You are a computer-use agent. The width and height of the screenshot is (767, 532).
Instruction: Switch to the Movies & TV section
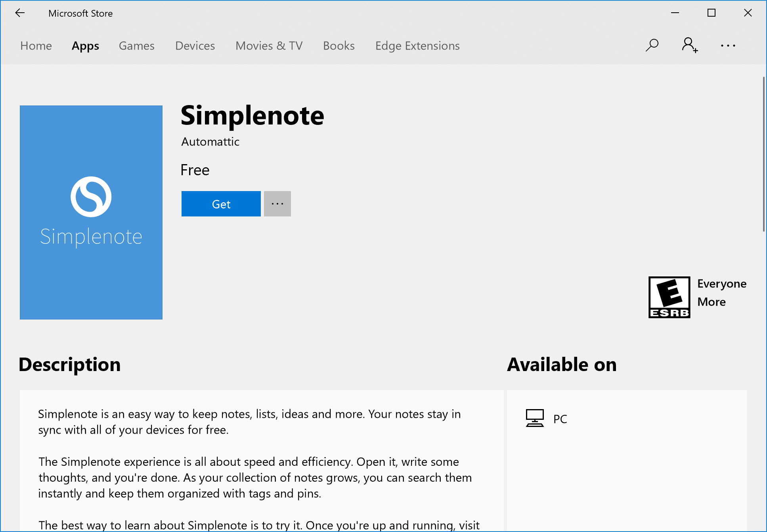coord(269,46)
